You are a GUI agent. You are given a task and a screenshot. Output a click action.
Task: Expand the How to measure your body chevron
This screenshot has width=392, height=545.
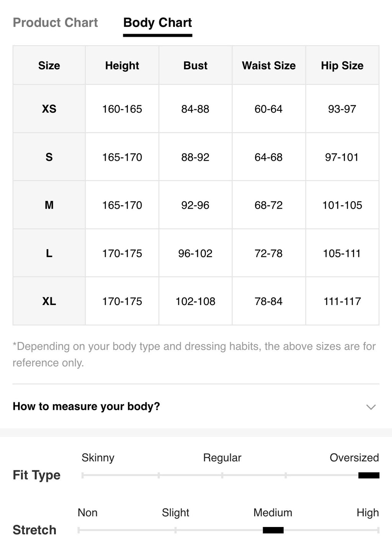tap(371, 407)
